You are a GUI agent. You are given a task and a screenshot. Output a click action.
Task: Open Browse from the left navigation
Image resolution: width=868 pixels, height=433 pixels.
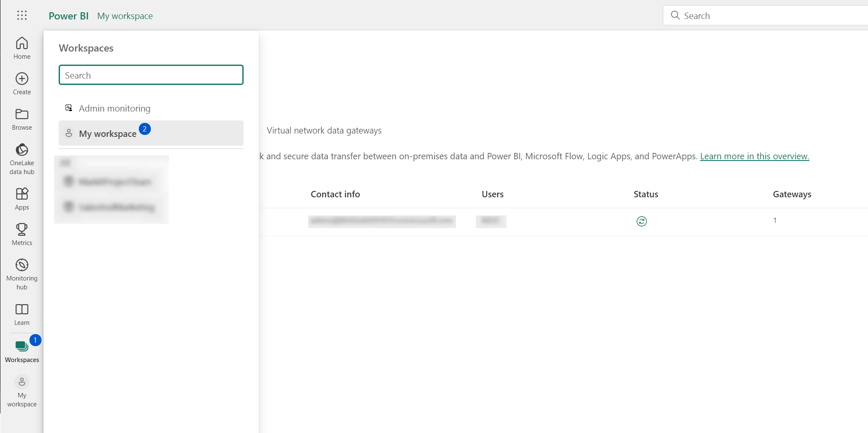(22, 119)
